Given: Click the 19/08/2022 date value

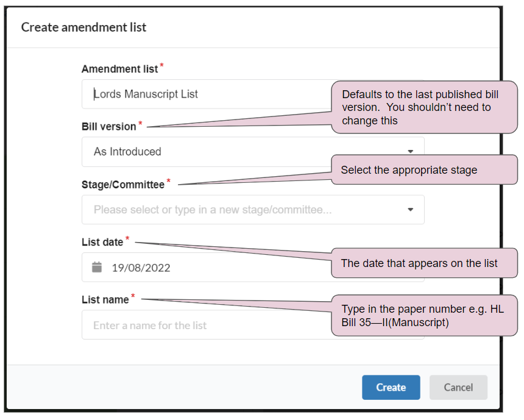Looking at the screenshot, I should (x=141, y=268).
